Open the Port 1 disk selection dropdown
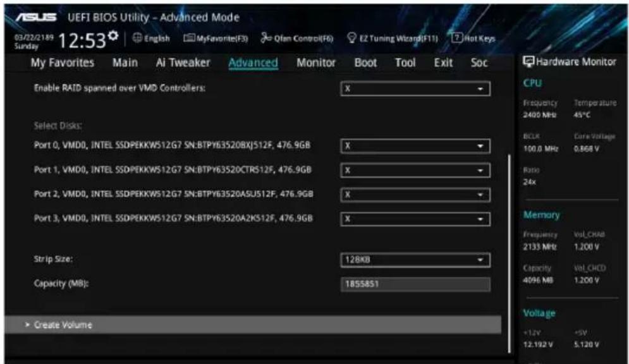Image resolution: width=629 pixels, height=364 pixels. click(x=415, y=171)
